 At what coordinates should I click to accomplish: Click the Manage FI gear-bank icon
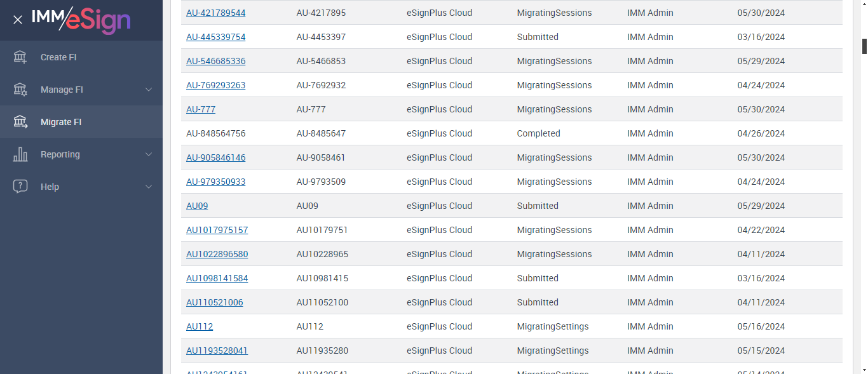coord(20,90)
